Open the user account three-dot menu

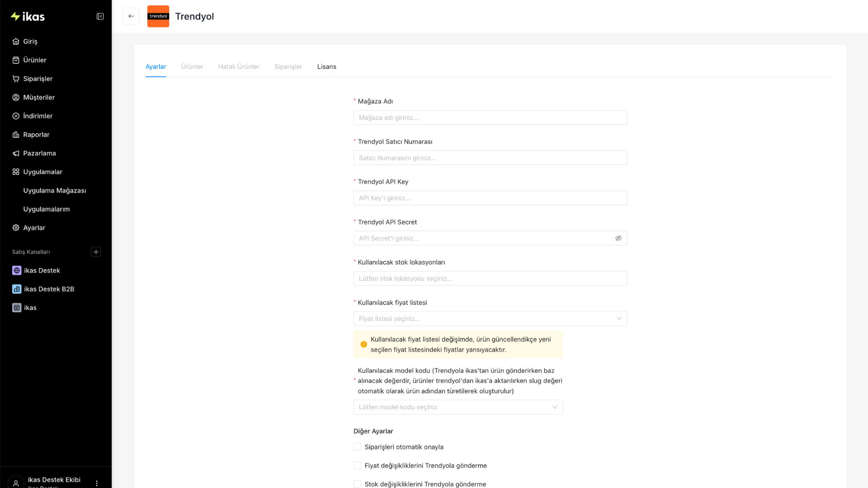coord(97,483)
